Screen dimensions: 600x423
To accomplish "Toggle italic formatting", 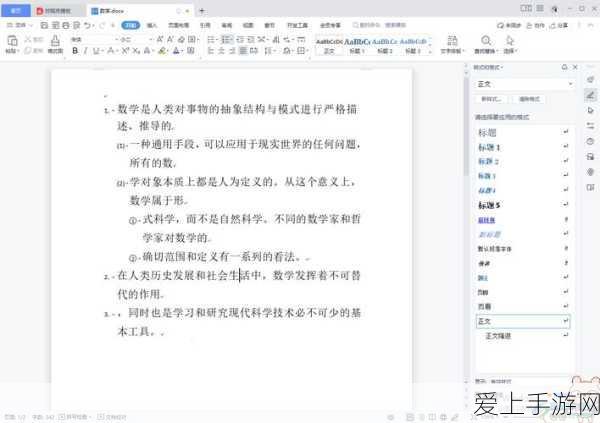I will click(85, 51).
